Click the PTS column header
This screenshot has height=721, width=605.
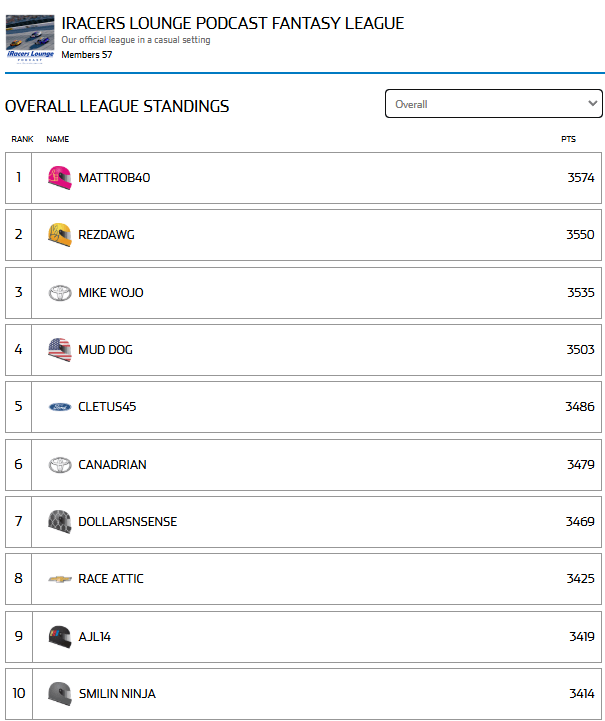pos(568,139)
